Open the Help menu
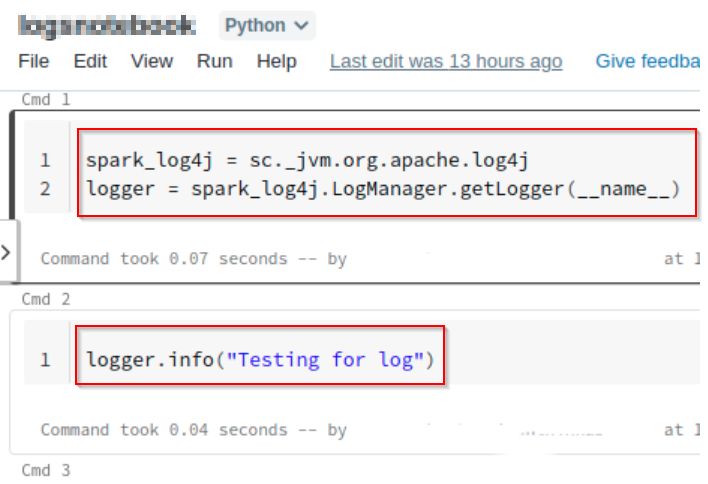708x484 pixels. 276,61
